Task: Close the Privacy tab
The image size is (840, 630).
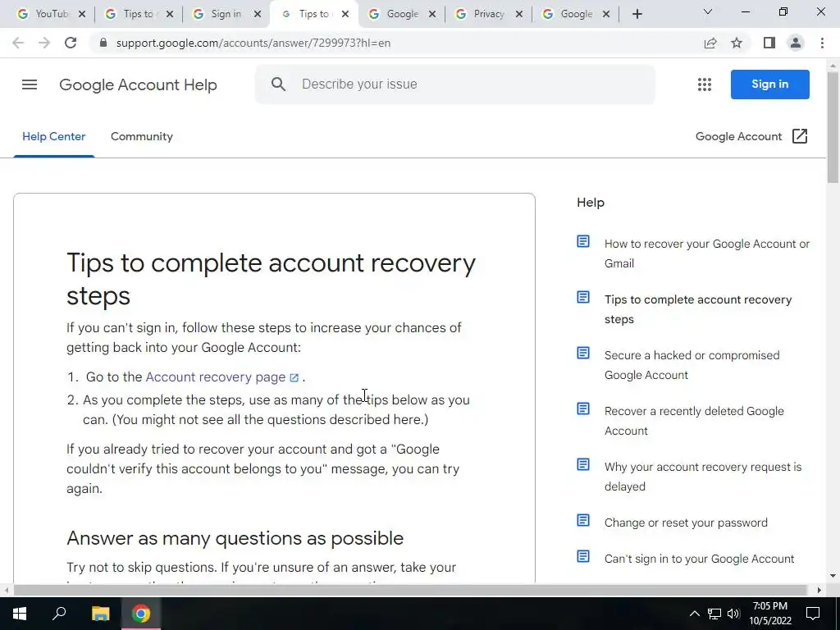Action: [518, 14]
